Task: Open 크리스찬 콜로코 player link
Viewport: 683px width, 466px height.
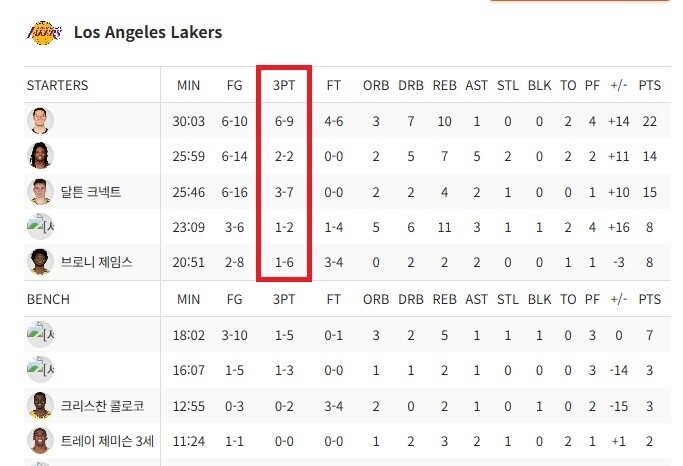Action: (x=103, y=406)
